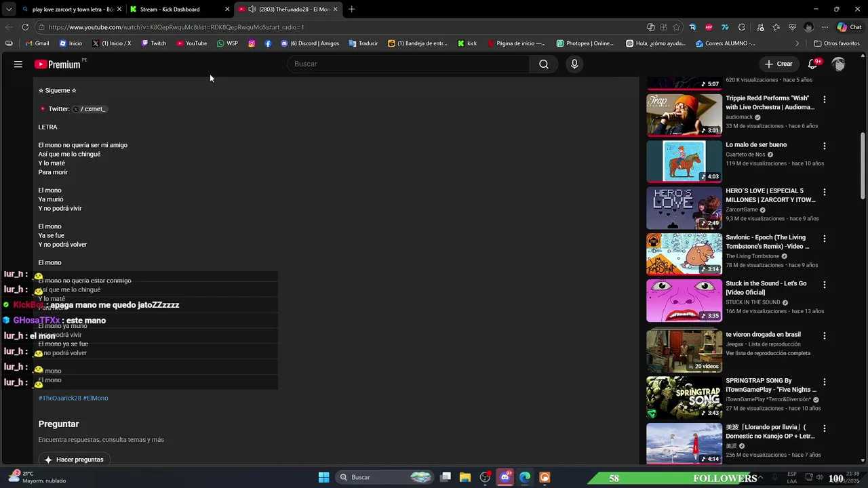Open Trippie Redd Wish video thumbnail
The width and height of the screenshot is (868, 488).
click(x=684, y=115)
